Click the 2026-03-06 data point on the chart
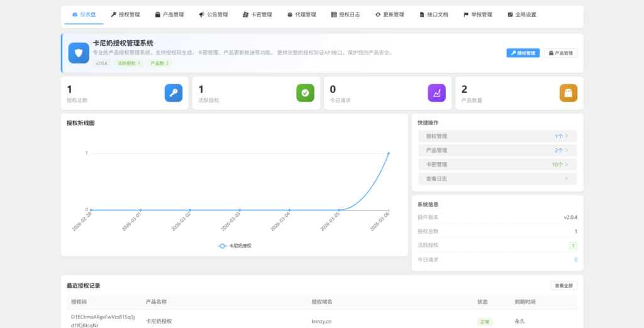 tap(388, 153)
